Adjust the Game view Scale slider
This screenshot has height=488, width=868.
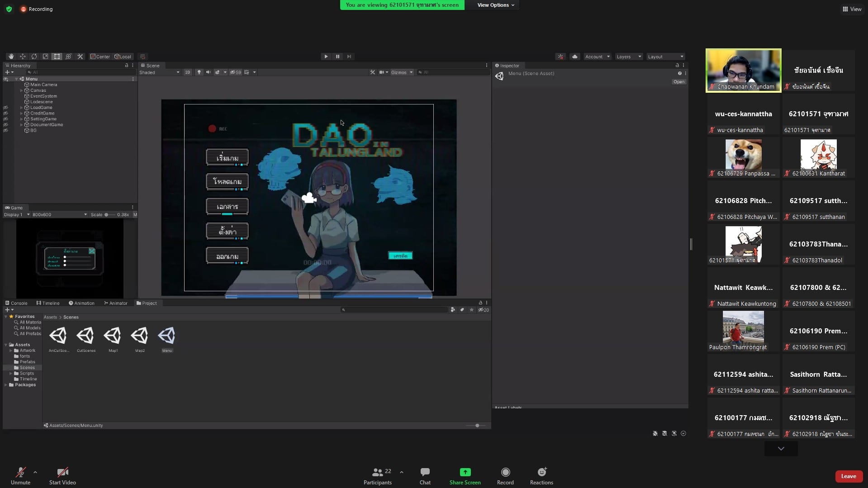pyautogui.click(x=107, y=215)
